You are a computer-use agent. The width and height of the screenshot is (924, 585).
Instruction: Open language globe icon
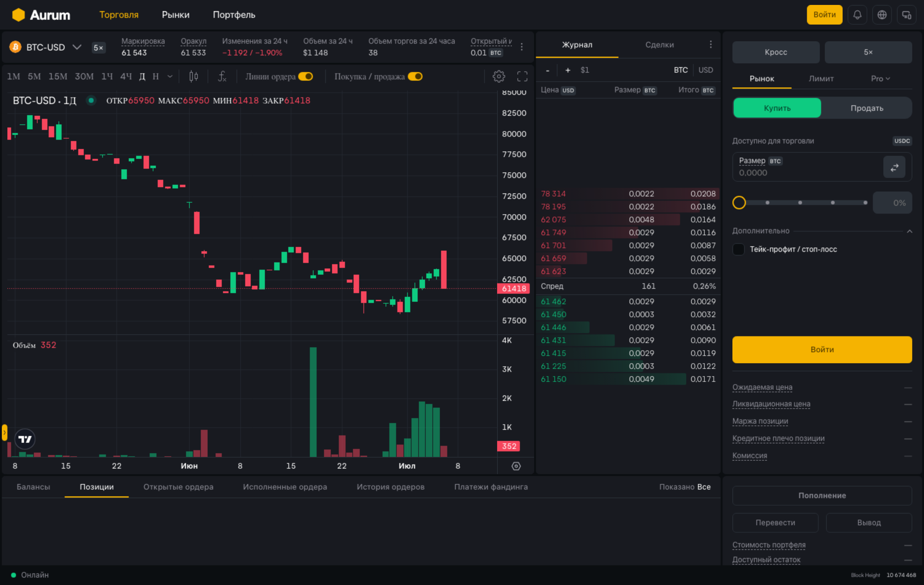882,15
